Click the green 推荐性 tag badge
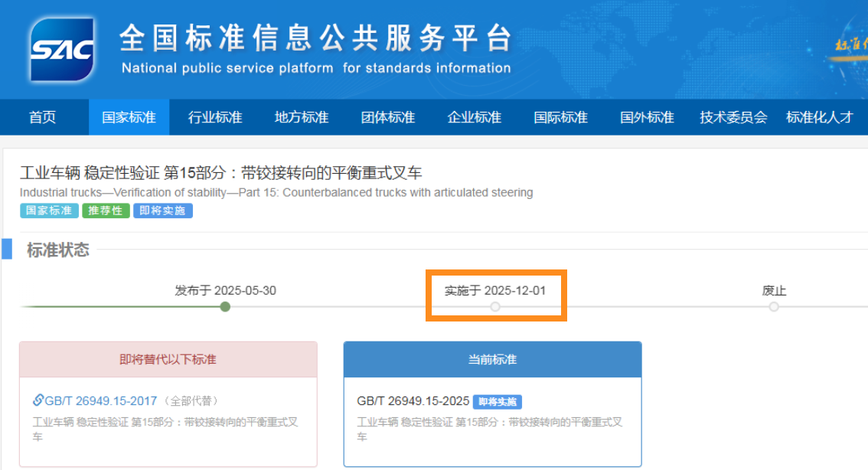 106,211
